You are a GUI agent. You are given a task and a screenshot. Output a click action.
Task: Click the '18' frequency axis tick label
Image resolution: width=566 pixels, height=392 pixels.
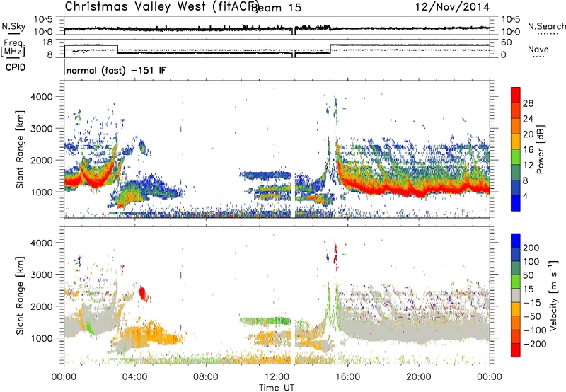click(47, 42)
